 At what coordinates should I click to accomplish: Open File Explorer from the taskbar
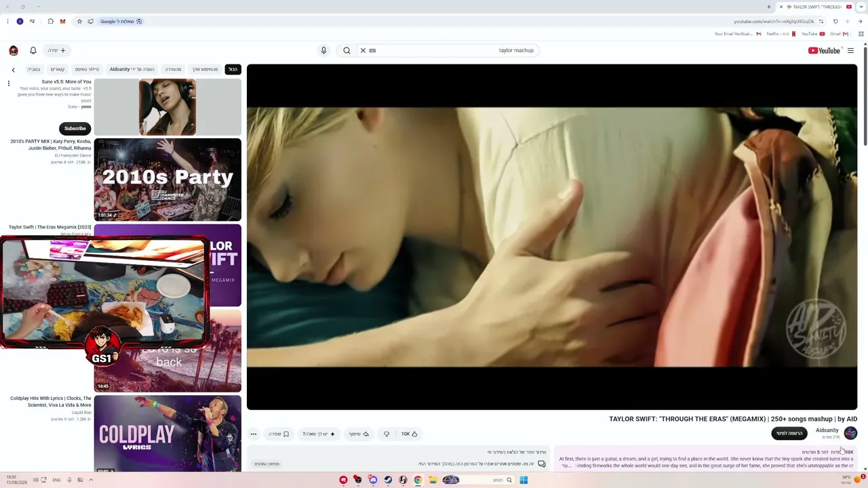click(x=433, y=480)
